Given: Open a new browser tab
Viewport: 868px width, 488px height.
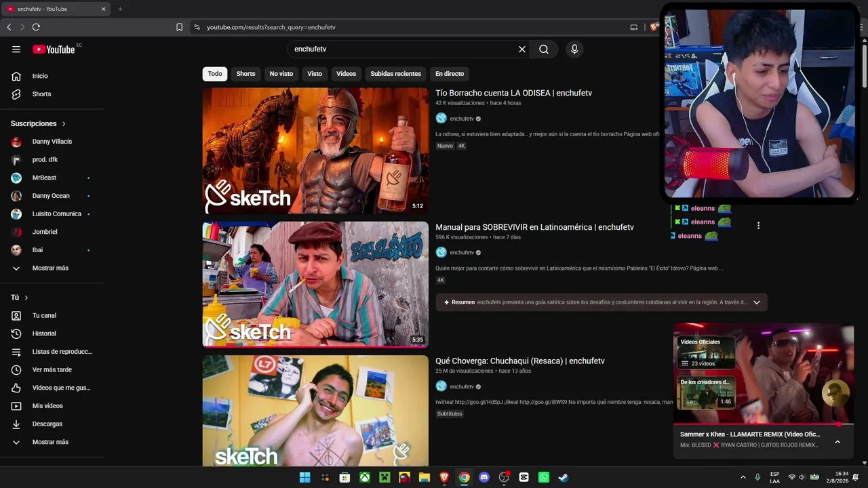Looking at the screenshot, I should [x=120, y=9].
